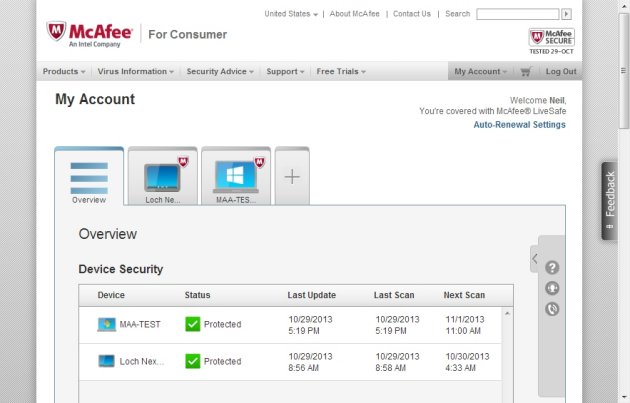Viewport: 630px width, 403px height.
Task: Click the McAfee shield logo
Action: [56, 31]
